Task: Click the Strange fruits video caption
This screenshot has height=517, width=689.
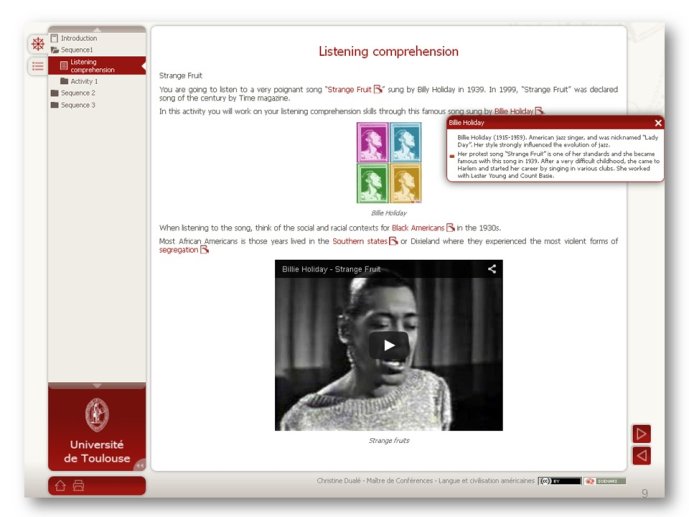Action: (389, 441)
